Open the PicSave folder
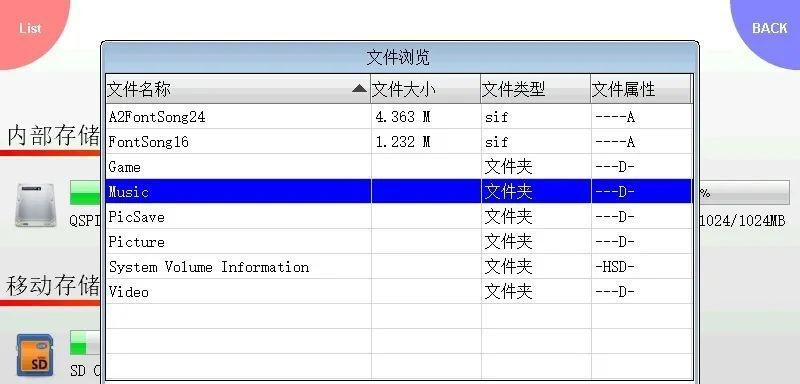This screenshot has width=800, height=384. (x=398, y=217)
